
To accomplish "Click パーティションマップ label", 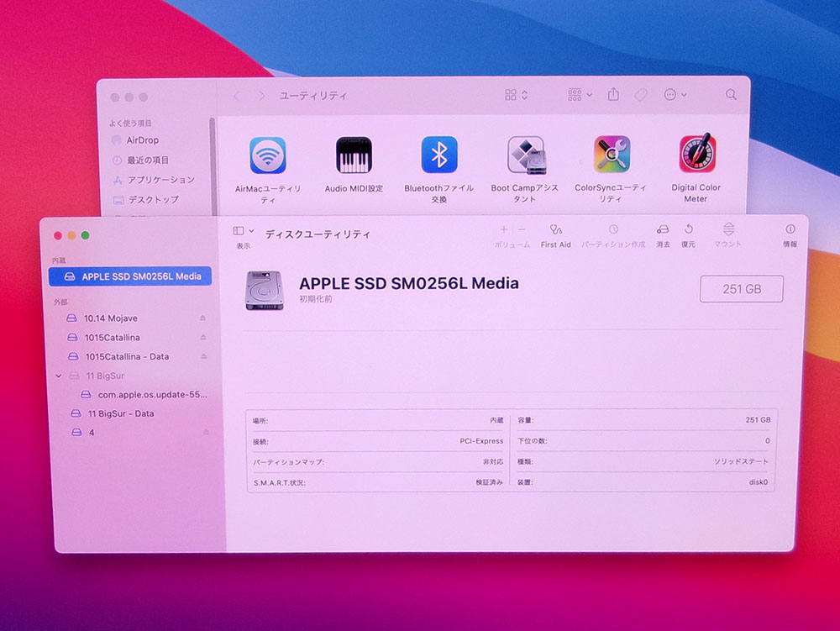I will (288, 462).
